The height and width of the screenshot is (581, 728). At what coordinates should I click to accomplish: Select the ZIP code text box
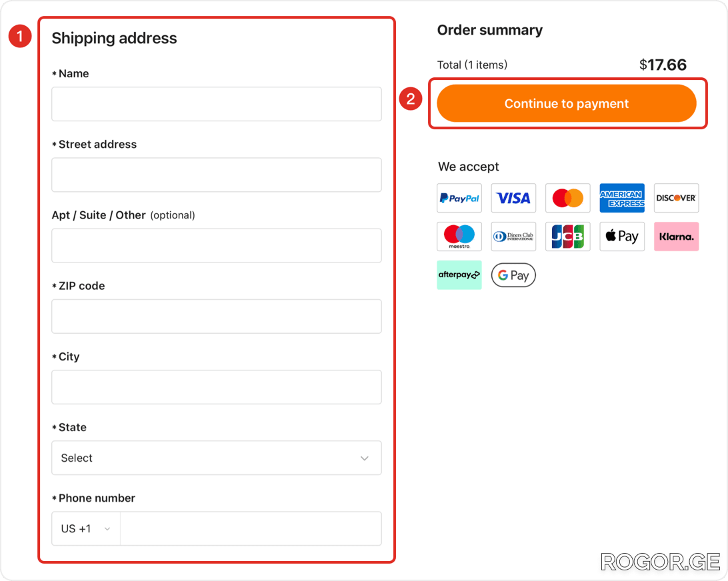(217, 316)
